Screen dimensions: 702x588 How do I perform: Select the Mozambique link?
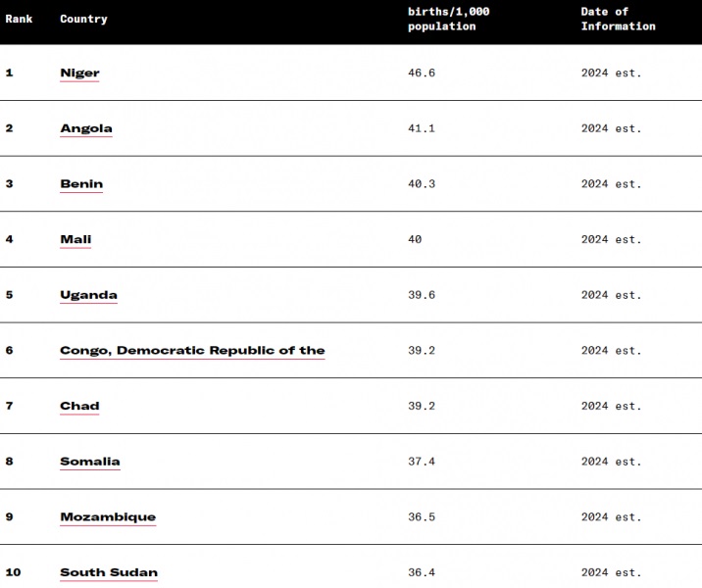coord(108,517)
